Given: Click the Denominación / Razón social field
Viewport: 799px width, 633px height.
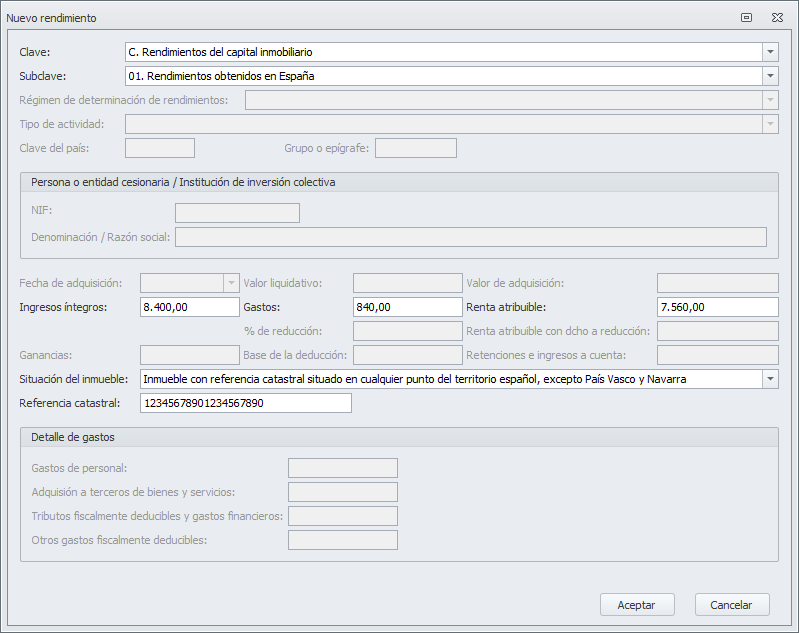Looking at the screenshot, I should 470,237.
